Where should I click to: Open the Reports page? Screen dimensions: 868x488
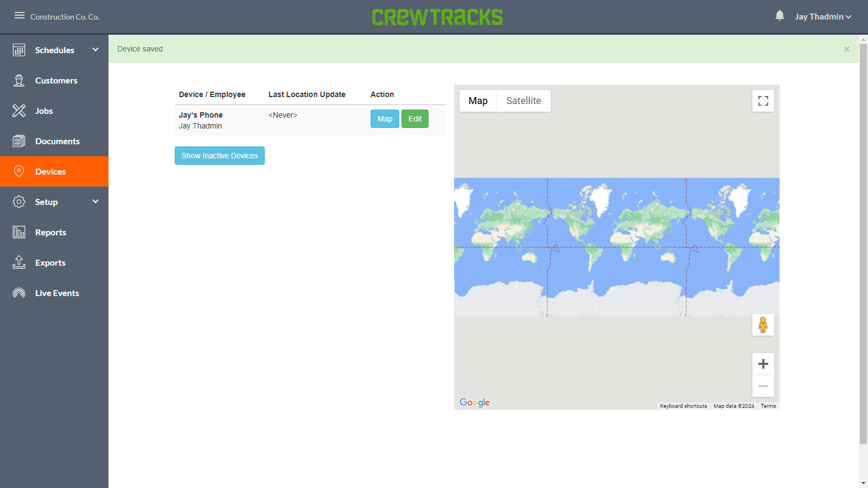[x=54, y=232]
